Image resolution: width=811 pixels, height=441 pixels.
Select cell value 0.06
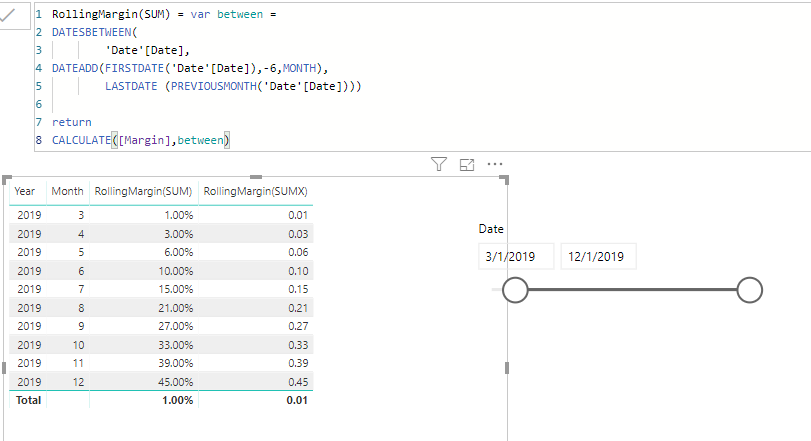tap(298, 252)
